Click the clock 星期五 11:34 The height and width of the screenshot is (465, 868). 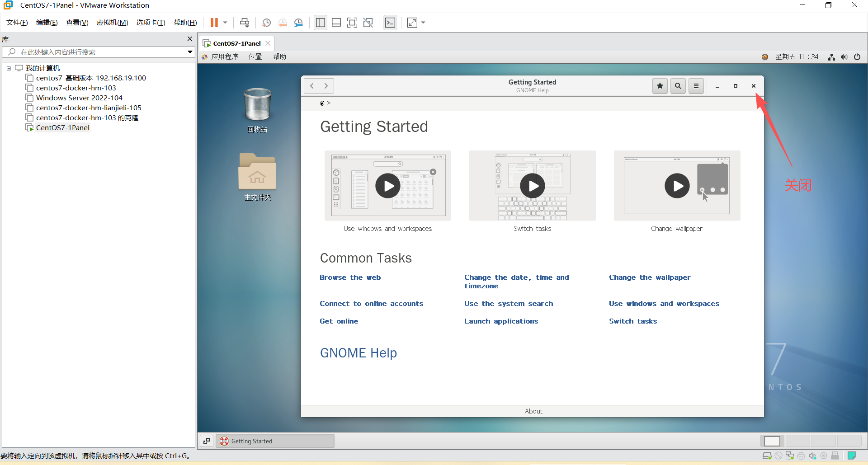coord(797,57)
